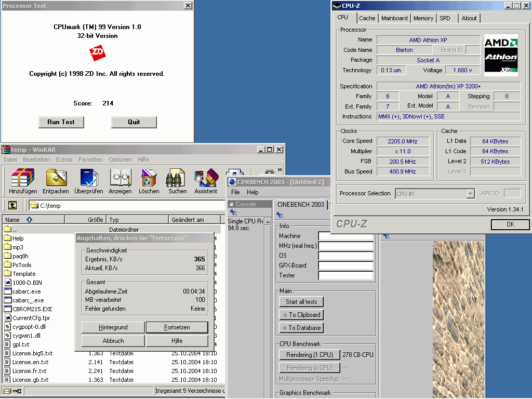
Task: Click the GFX-Board input field in CINEBENCH
Action: (x=345, y=265)
